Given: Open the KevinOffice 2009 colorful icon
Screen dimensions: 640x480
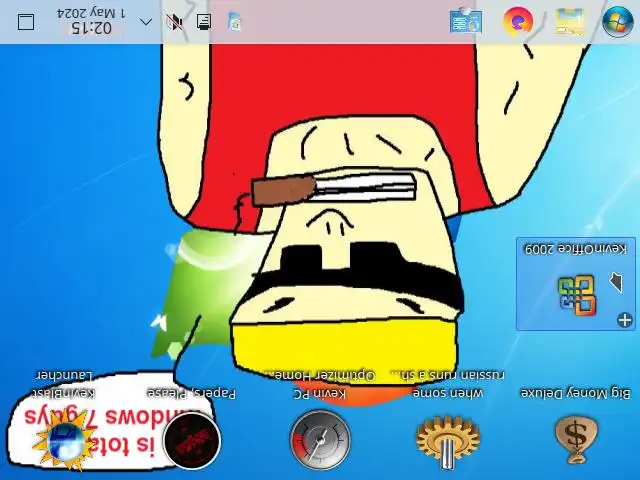Looking at the screenshot, I should coord(576,295).
